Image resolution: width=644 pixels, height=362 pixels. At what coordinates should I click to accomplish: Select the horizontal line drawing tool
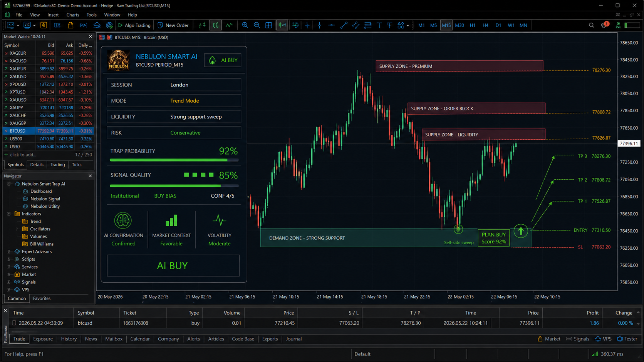coord(331,25)
